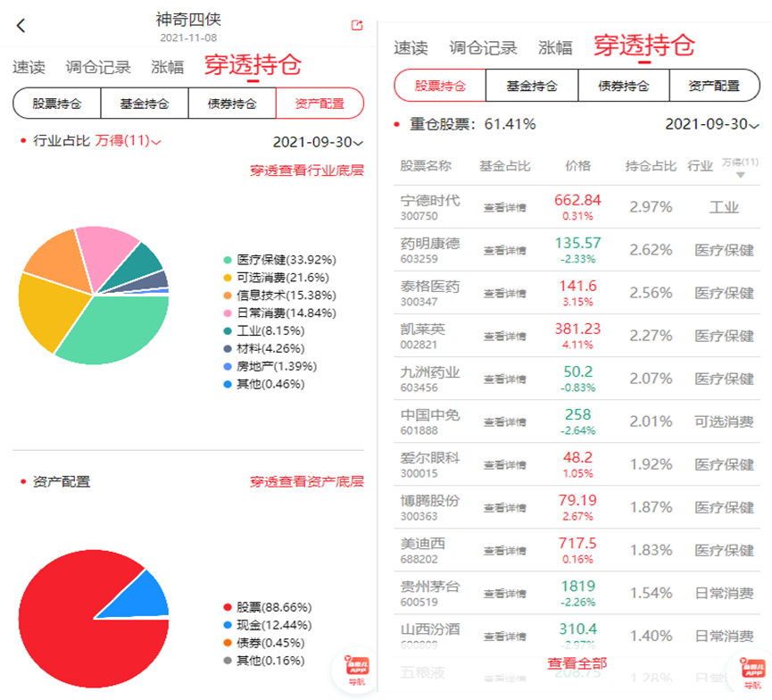Open the navigation APP icon on left panel
This screenshot has height=700, width=772.
click(x=358, y=670)
